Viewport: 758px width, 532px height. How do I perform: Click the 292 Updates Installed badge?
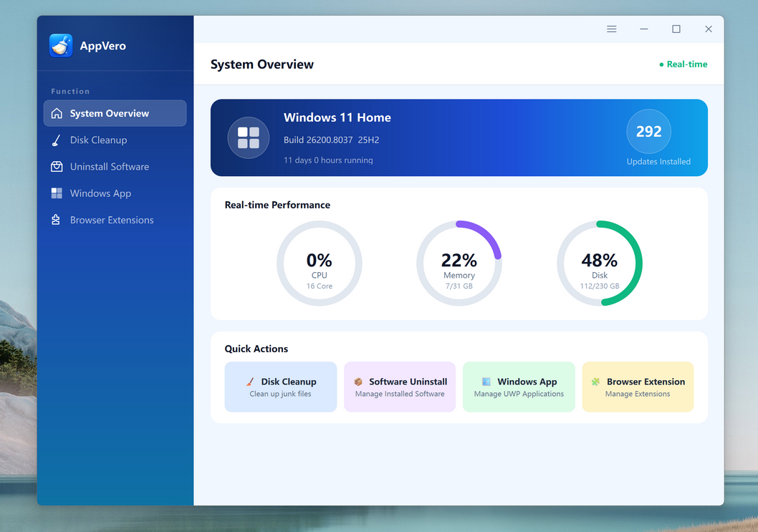pyautogui.click(x=648, y=132)
